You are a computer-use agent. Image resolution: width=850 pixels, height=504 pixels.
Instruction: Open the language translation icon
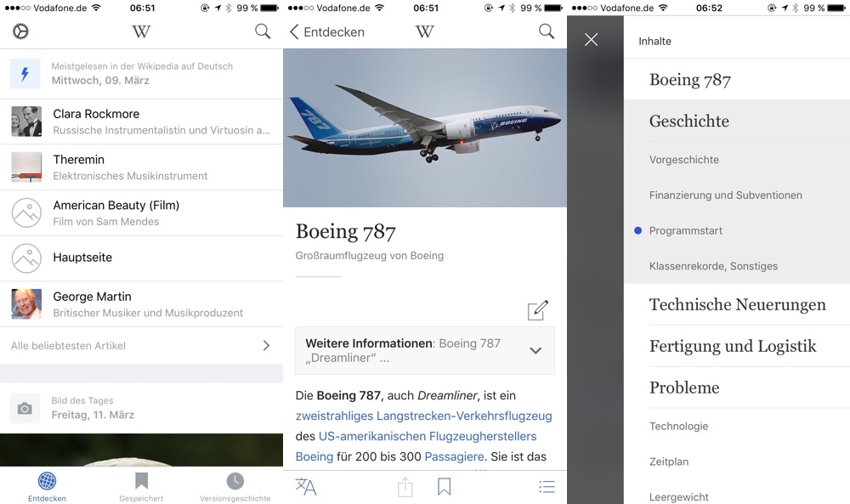click(306, 487)
